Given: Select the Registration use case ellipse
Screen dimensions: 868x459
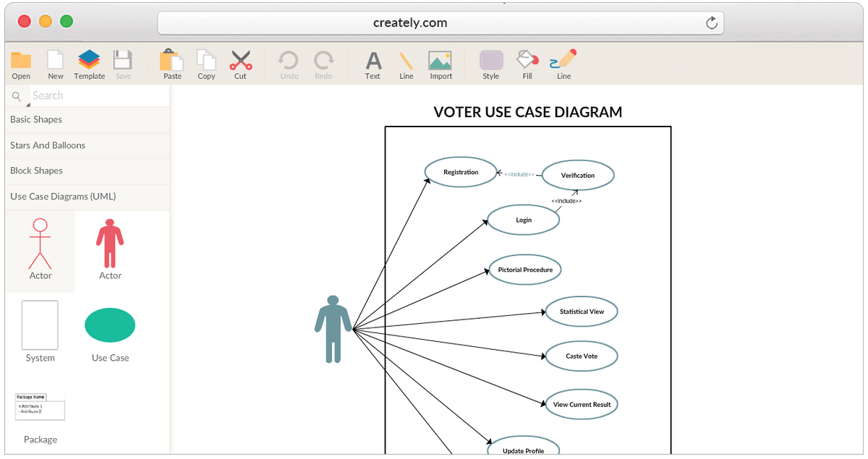Looking at the screenshot, I should tap(461, 172).
